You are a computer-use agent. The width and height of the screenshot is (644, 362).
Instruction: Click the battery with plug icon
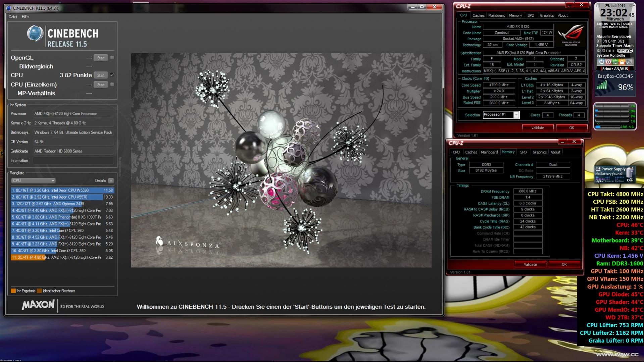tap(630, 173)
